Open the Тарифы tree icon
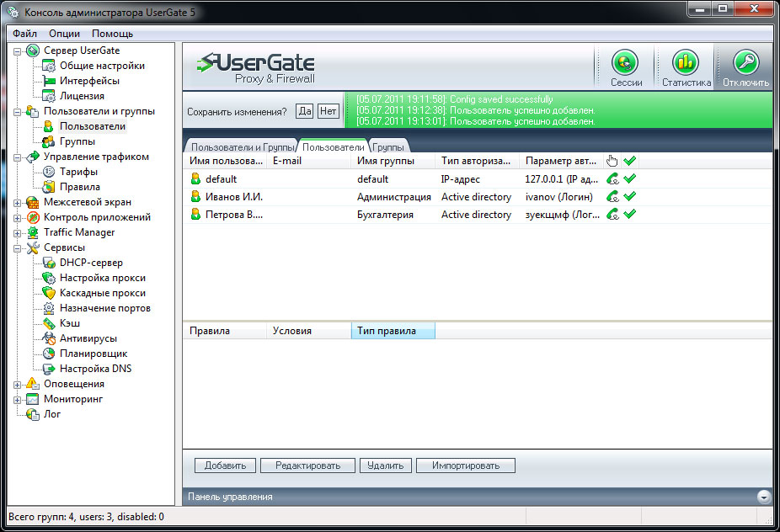 [49, 172]
